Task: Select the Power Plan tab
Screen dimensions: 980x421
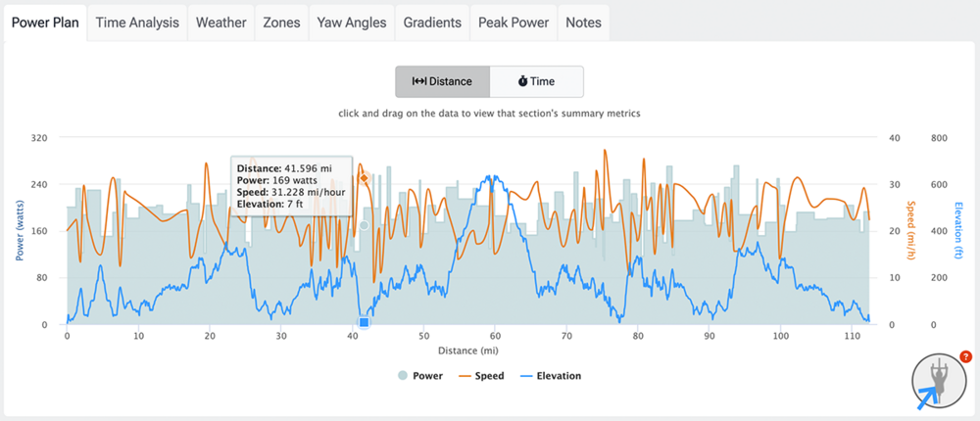Action: pos(44,23)
